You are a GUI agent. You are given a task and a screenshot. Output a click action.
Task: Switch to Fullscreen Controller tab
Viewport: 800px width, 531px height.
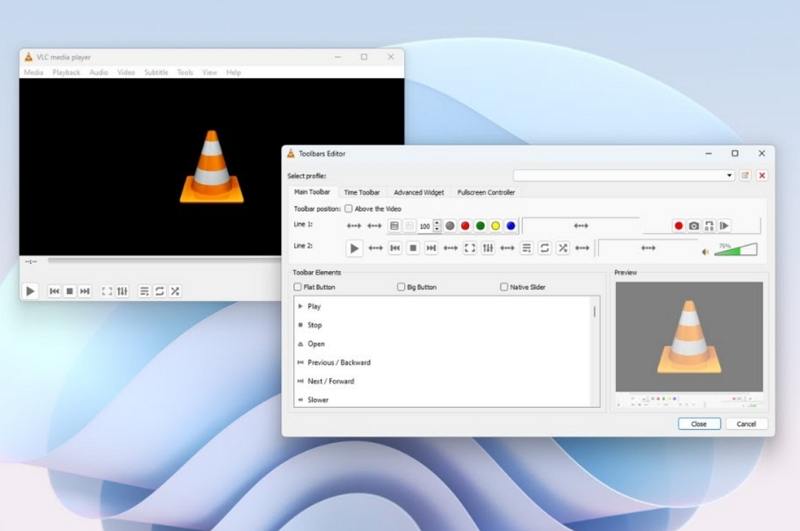pos(486,192)
